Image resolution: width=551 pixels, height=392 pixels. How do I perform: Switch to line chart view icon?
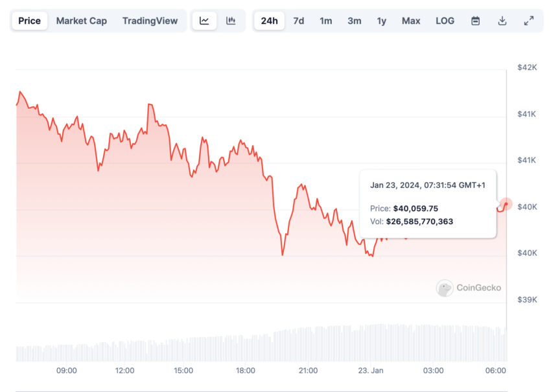pyautogui.click(x=204, y=21)
